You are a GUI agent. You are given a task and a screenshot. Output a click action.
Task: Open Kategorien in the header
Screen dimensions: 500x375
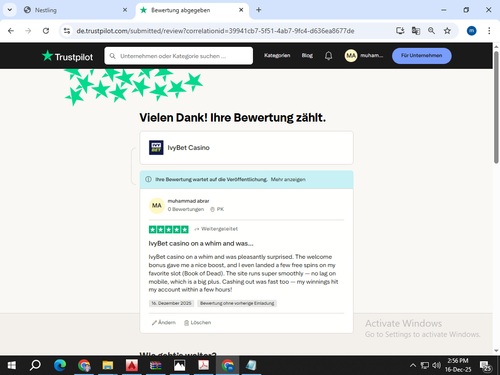point(277,55)
